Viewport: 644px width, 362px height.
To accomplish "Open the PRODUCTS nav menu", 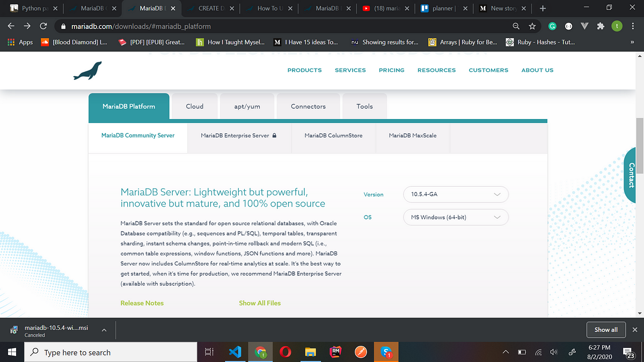I will [x=304, y=70].
